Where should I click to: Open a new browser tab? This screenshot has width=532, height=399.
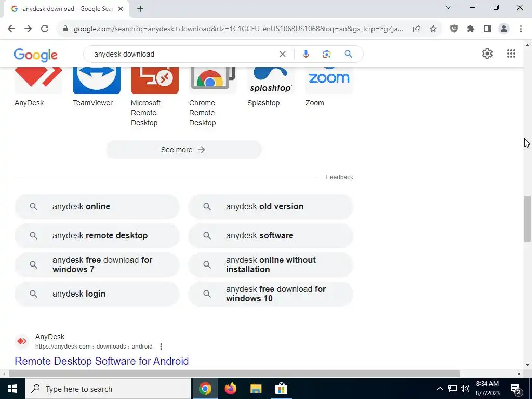(140, 9)
